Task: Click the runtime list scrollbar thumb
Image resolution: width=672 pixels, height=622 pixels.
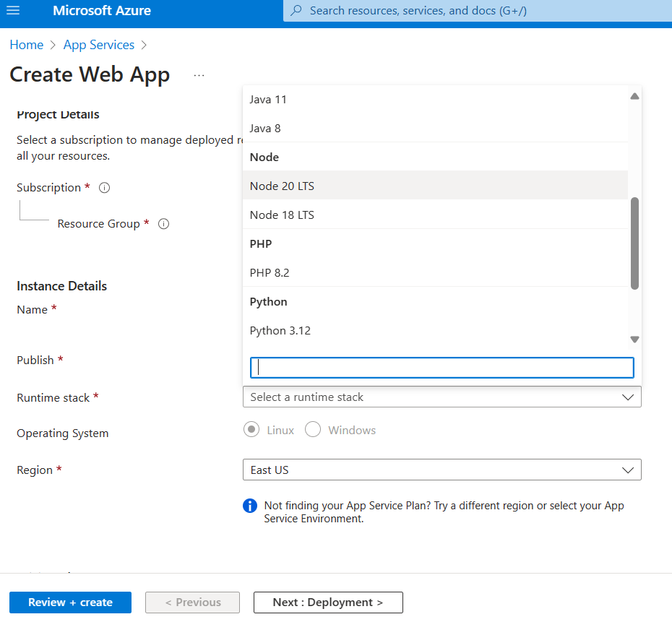Action: tap(634, 243)
